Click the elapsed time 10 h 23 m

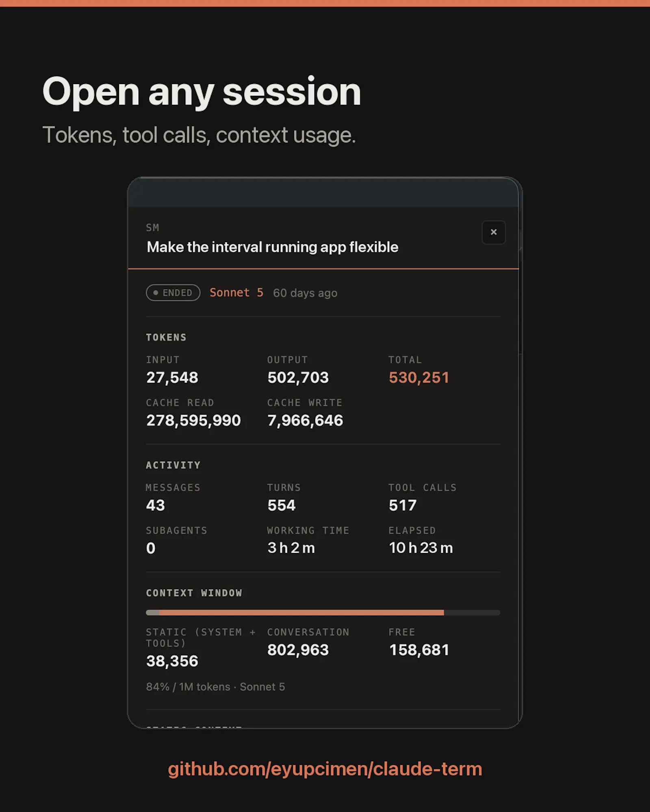point(421,548)
